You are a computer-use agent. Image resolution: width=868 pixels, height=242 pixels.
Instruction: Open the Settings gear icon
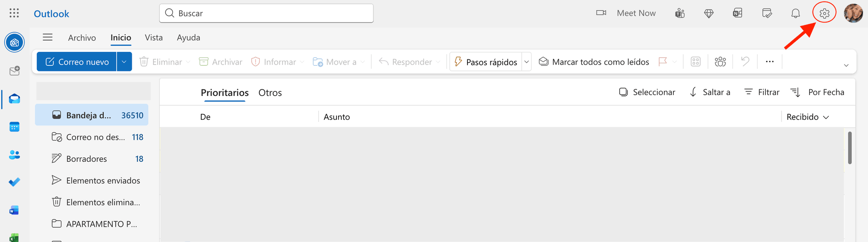coord(824,13)
